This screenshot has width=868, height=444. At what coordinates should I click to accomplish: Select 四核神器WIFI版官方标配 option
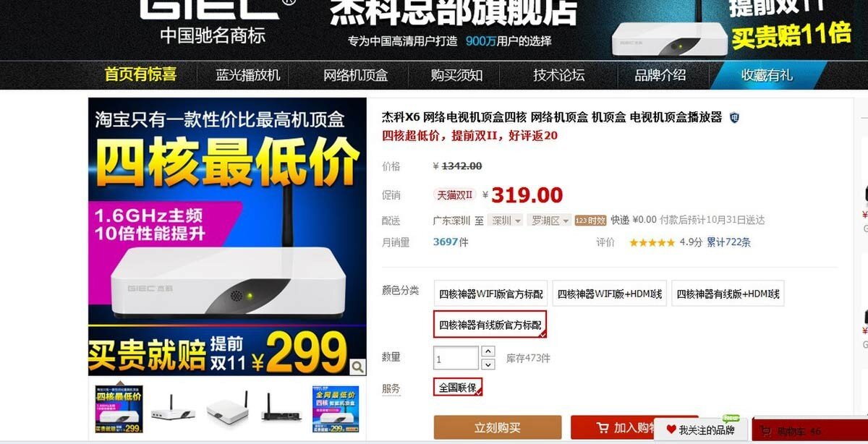(x=491, y=294)
